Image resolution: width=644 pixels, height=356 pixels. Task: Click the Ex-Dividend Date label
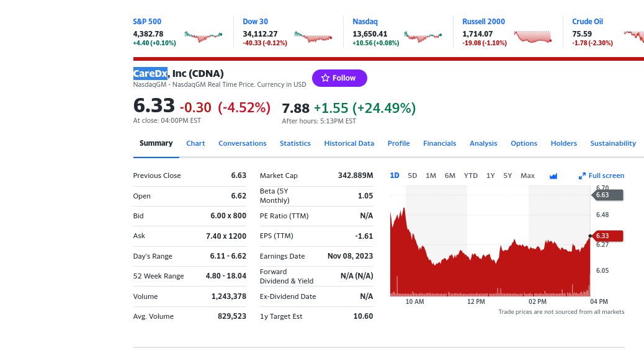click(x=288, y=296)
